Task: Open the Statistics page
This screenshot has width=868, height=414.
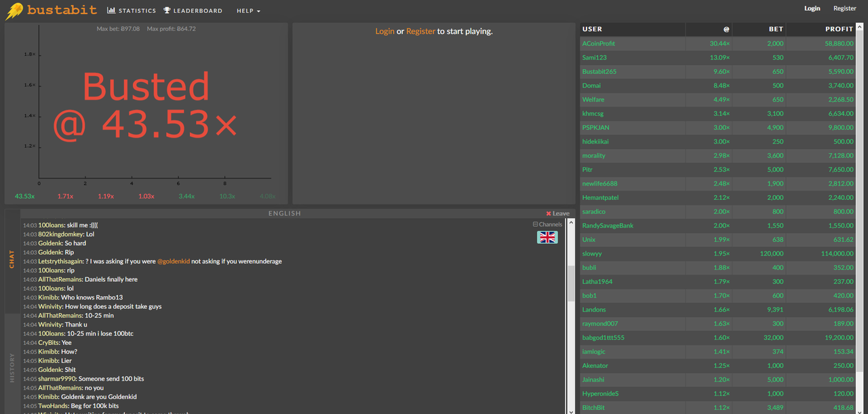Action: point(132,11)
